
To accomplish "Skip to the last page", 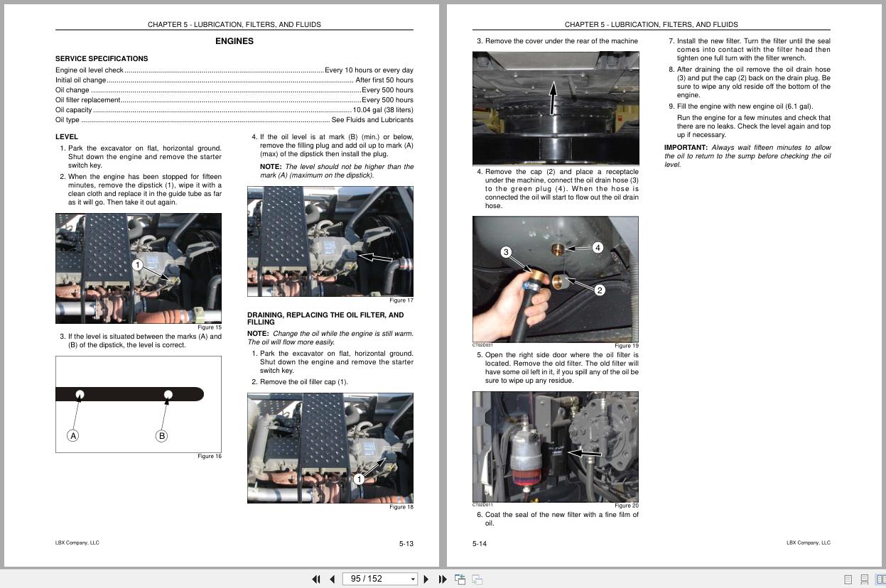I will coord(441,579).
